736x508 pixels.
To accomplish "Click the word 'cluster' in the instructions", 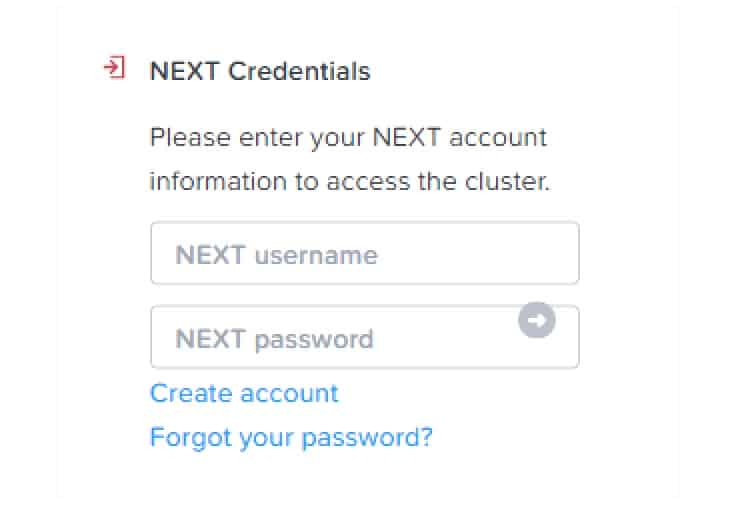I will pos(506,181).
